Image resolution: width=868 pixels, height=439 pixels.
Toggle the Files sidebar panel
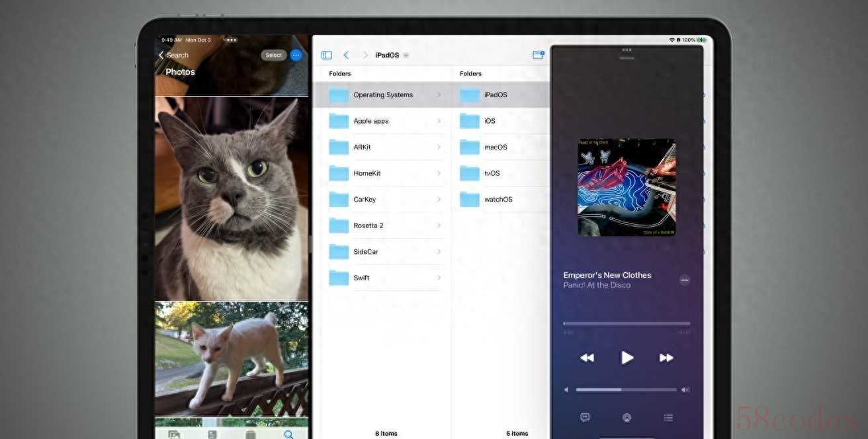[326, 56]
